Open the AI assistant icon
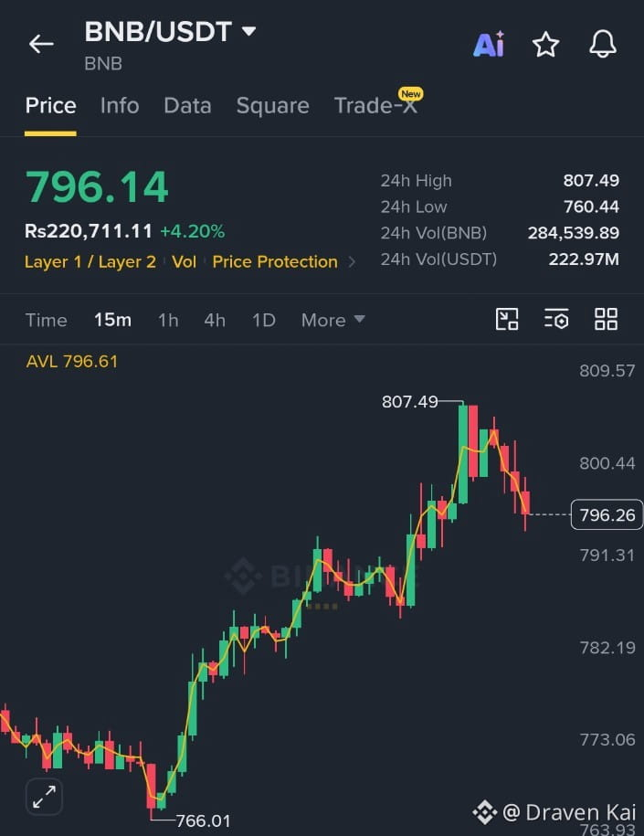The image size is (644, 836). pos(489,44)
